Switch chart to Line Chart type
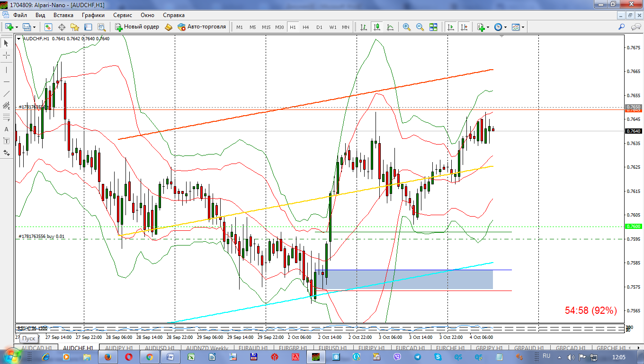Viewport: 644px width, 364px height. point(391,27)
